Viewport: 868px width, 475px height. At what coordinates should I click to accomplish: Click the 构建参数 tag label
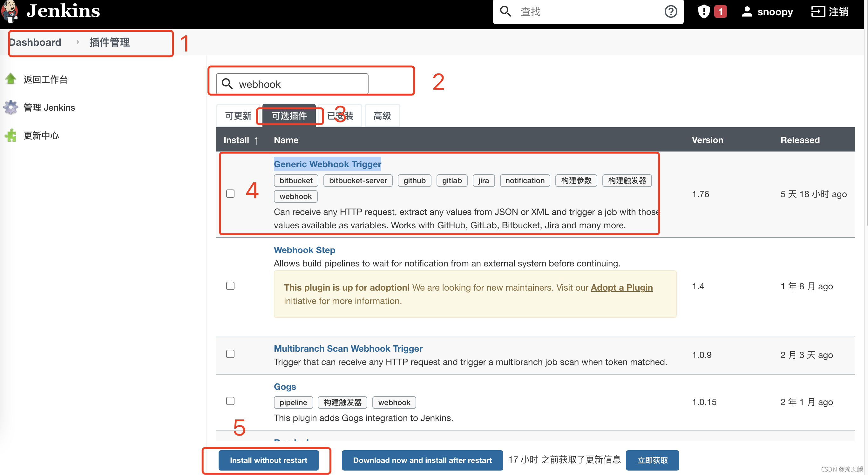576,180
